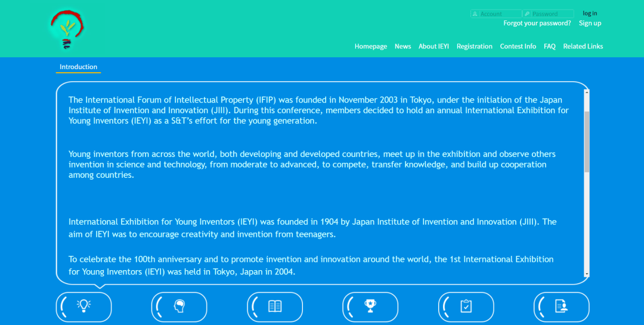Select About IEYI in the navigation
This screenshot has width=644, height=325.
click(434, 47)
